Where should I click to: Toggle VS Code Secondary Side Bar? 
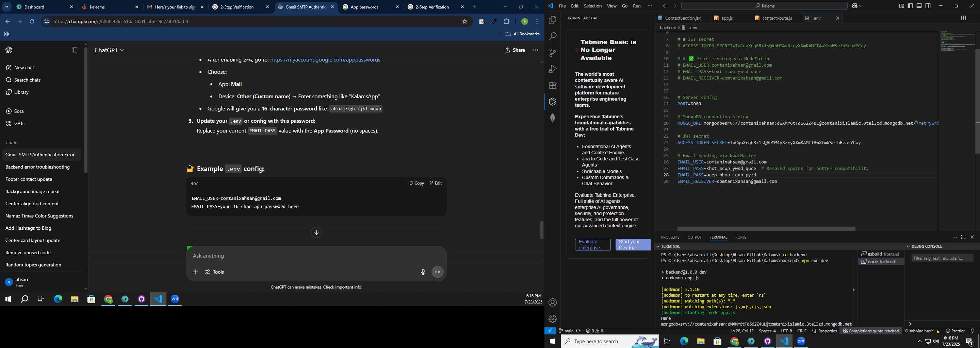(x=928, y=6)
